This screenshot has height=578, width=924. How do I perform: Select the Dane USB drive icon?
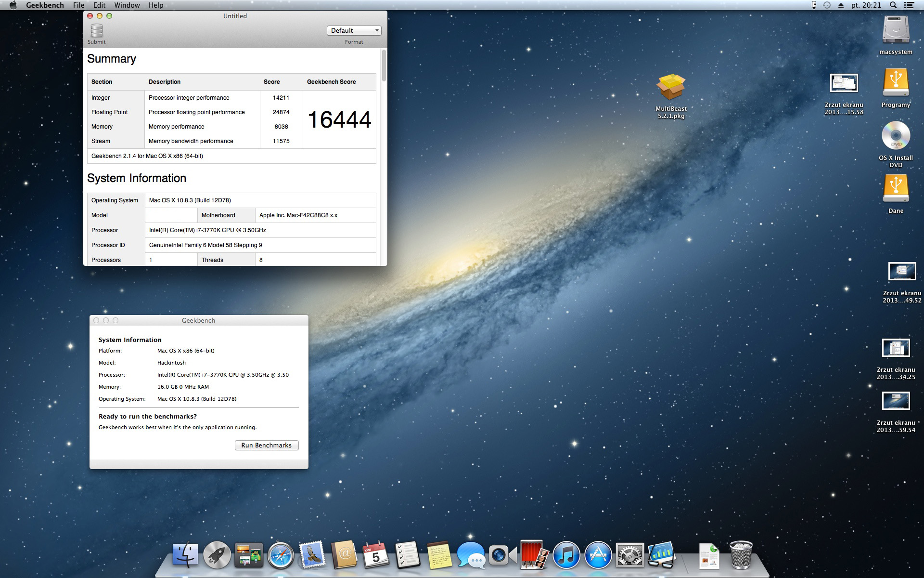pyautogui.click(x=896, y=189)
